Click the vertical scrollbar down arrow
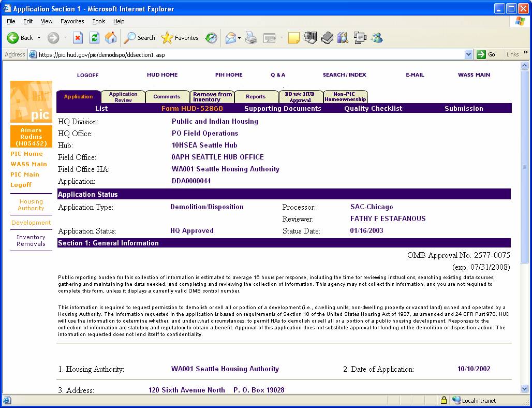This screenshot has width=532, height=408. (524, 389)
